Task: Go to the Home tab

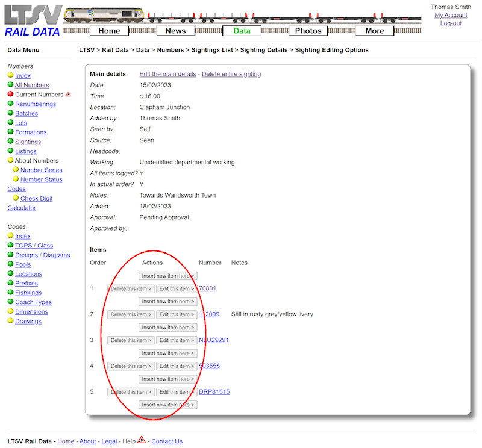Action: (x=109, y=30)
